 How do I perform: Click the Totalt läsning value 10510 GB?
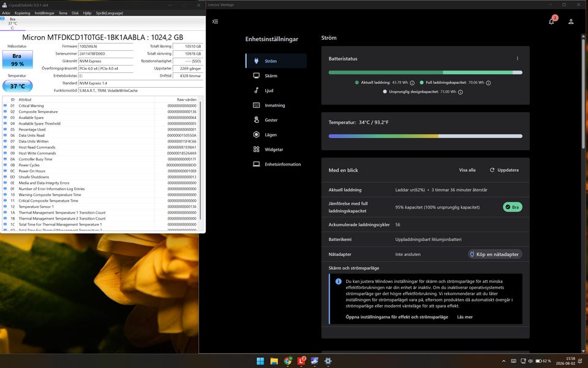click(188, 46)
